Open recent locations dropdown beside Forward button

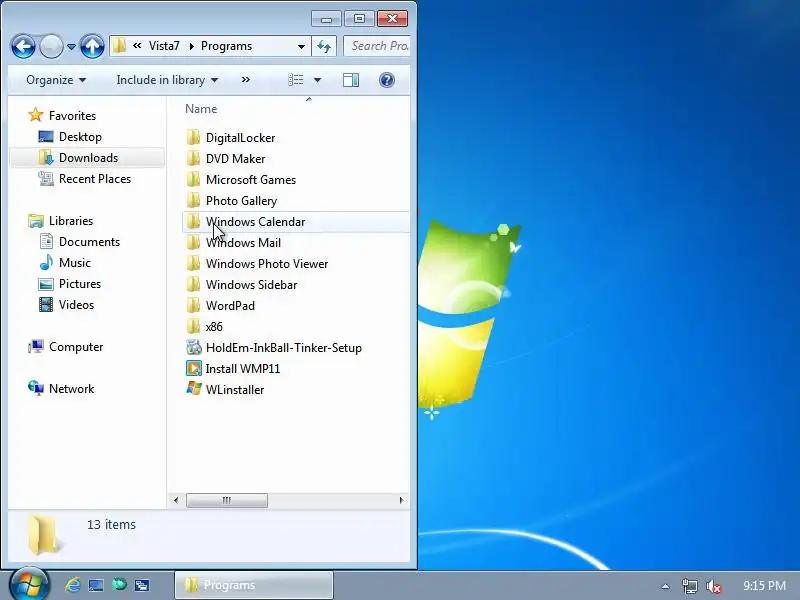[71, 47]
